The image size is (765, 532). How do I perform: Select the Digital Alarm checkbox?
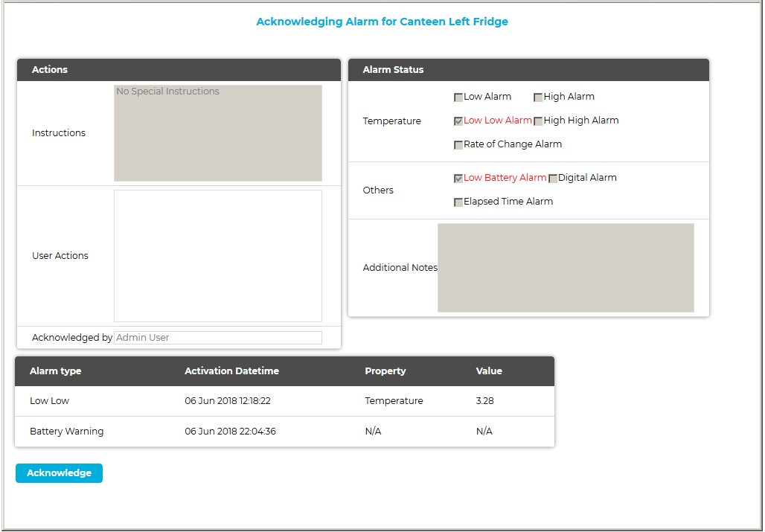(553, 179)
